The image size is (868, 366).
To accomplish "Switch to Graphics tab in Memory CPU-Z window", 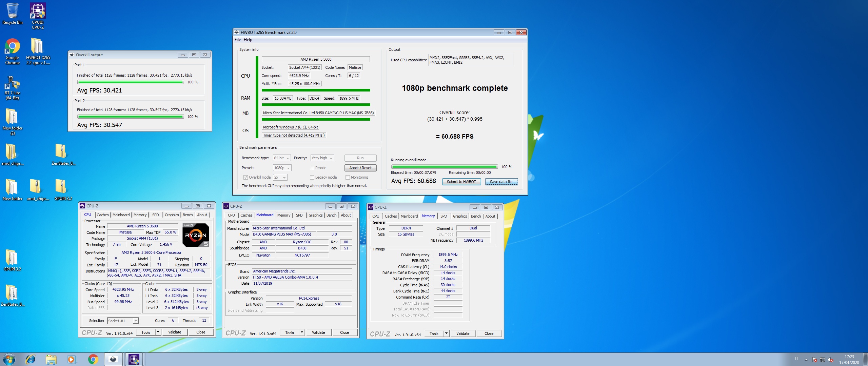I will click(460, 216).
